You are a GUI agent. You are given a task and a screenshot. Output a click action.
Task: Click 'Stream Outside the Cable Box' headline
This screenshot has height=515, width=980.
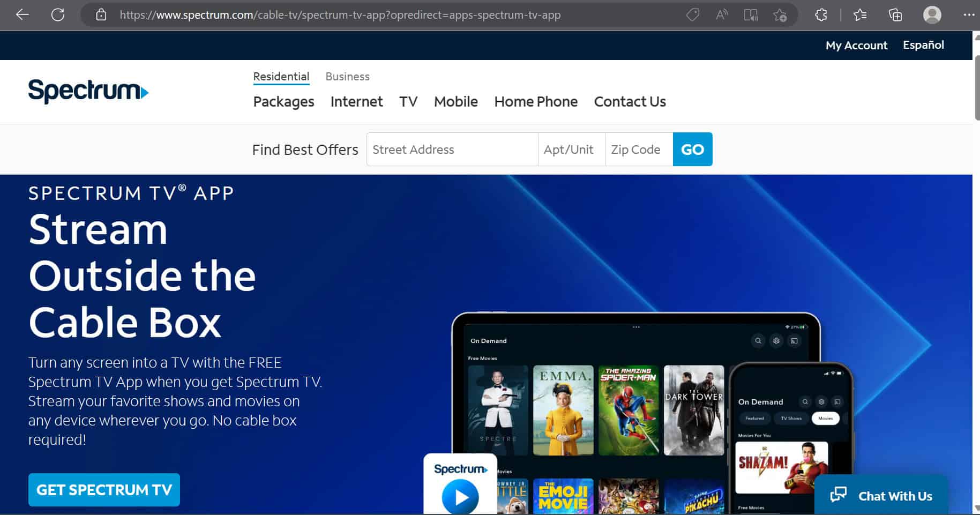(142, 275)
